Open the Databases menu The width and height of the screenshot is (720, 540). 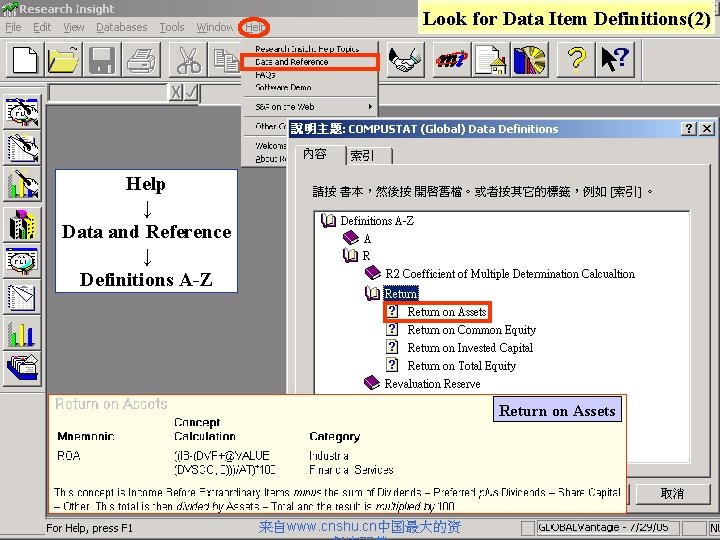[122, 28]
